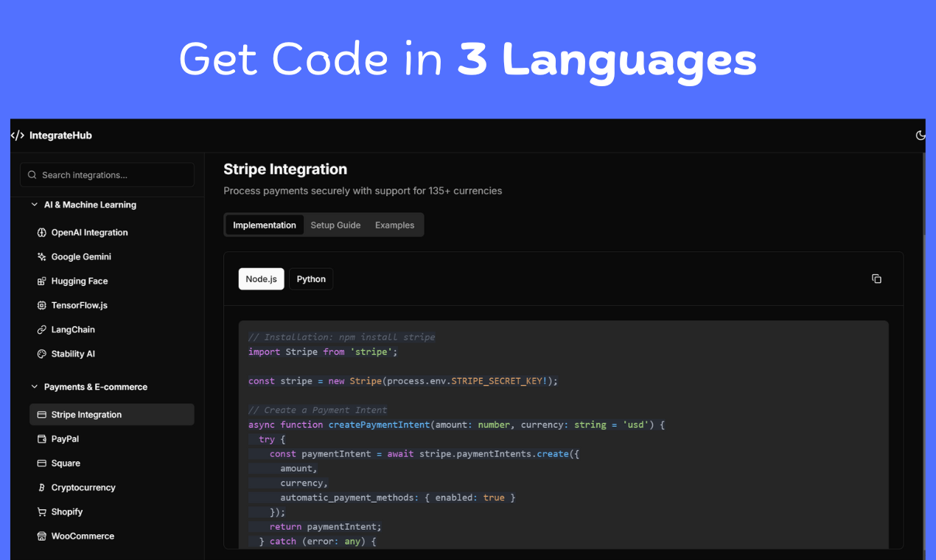
Task: Click the createPaymentIntent function line
Action: (x=457, y=425)
